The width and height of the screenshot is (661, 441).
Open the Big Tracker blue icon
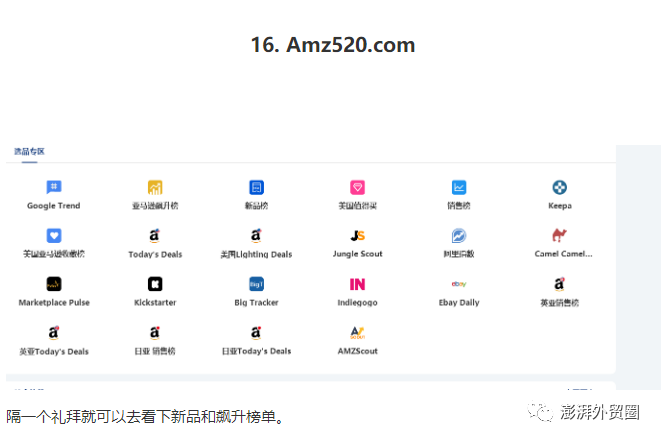click(256, 284)
